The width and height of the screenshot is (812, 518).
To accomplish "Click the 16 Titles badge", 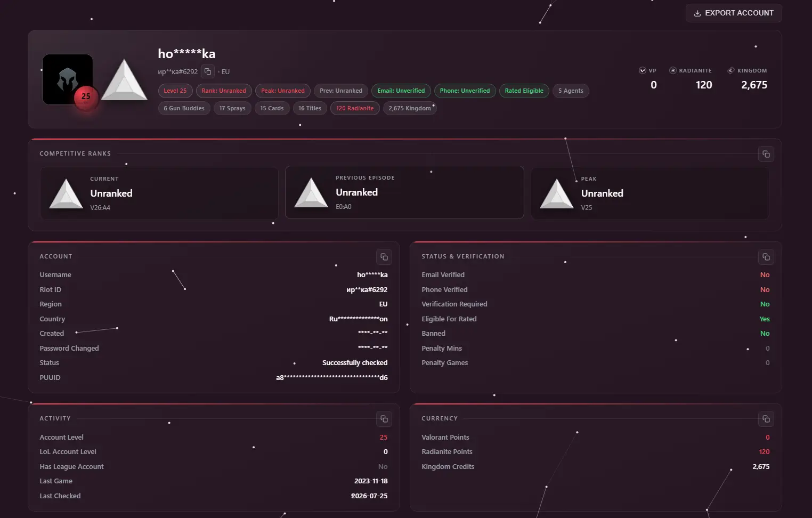I will pyautogui.click(x=310, y=108).
